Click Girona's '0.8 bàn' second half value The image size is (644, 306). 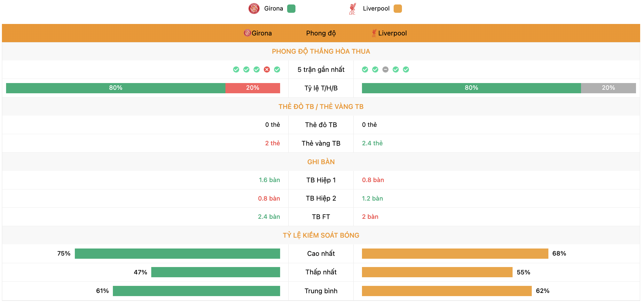(269, 198)
